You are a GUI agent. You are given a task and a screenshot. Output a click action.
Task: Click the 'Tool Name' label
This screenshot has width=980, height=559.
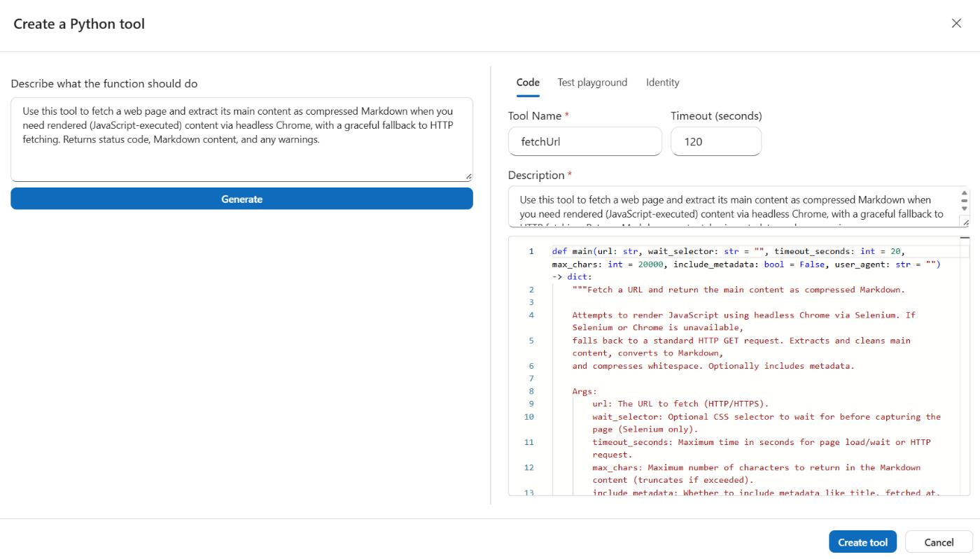(x=535, y=116)
